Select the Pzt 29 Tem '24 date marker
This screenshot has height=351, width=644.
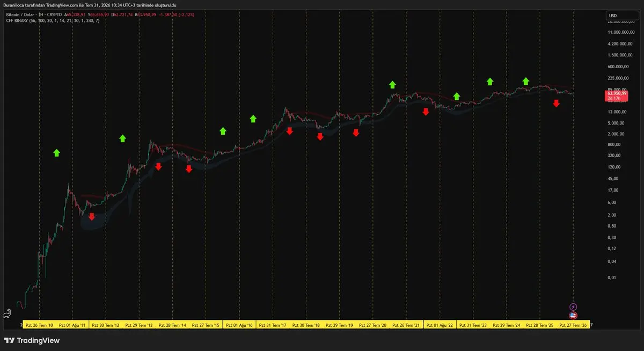tap(506, 325)
